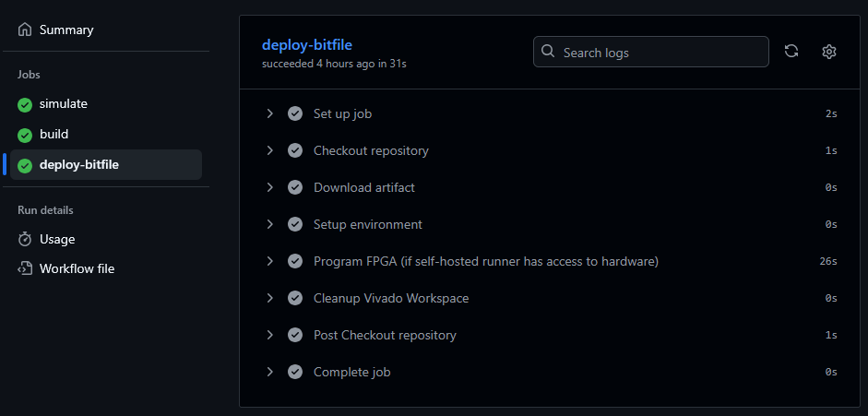Image resolution: width=868 pixels, height=416 pixels.
Task: Select the deploy-bitfile job in sidebar
Action: point(79,165)
